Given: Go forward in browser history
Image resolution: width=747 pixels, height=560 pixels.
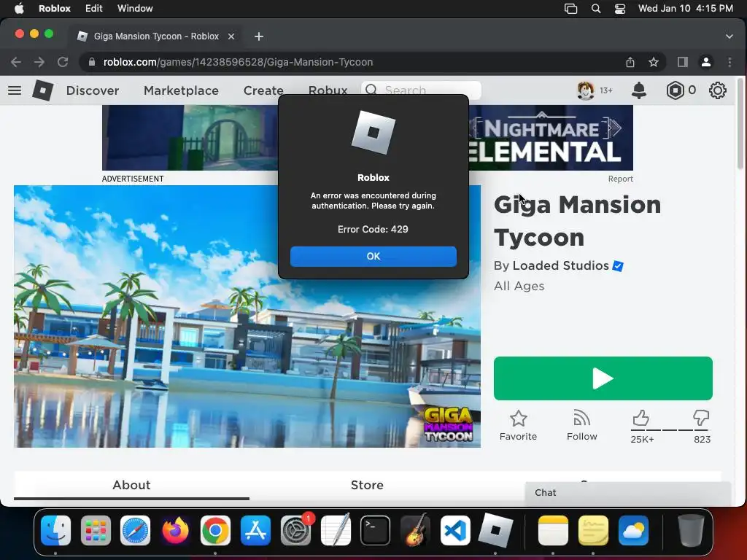Looking at the screenshot, I should pyautogui.click(x=39, y=62).
